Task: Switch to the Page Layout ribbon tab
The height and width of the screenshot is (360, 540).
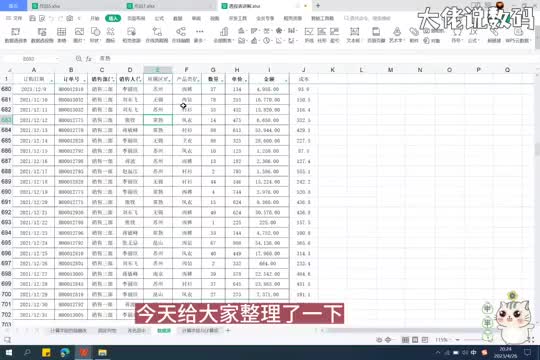Action: (136, 18)
